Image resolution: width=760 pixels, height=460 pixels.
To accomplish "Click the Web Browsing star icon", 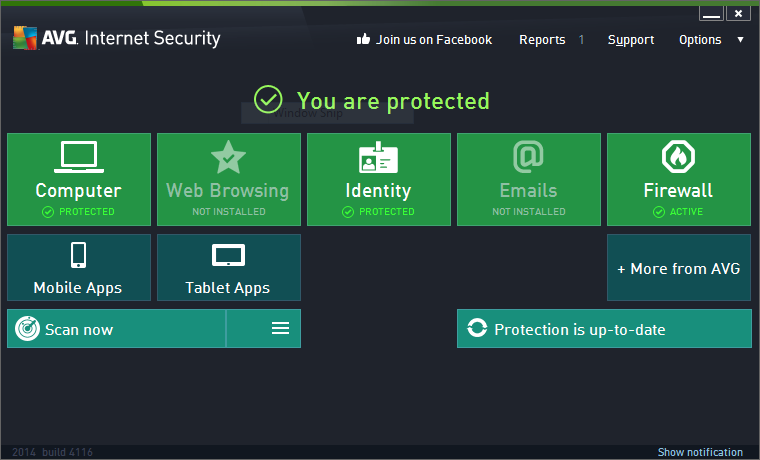I will pos(228,157).
